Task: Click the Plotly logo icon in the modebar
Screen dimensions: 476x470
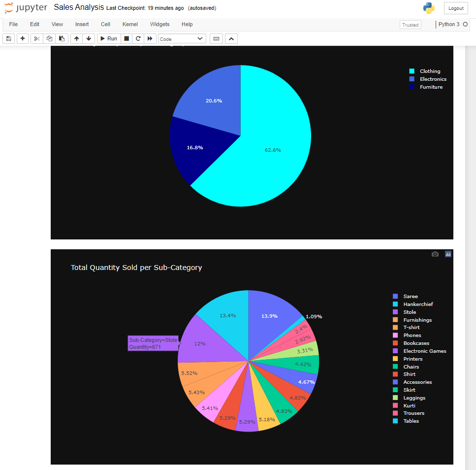Action: point(448,254)
